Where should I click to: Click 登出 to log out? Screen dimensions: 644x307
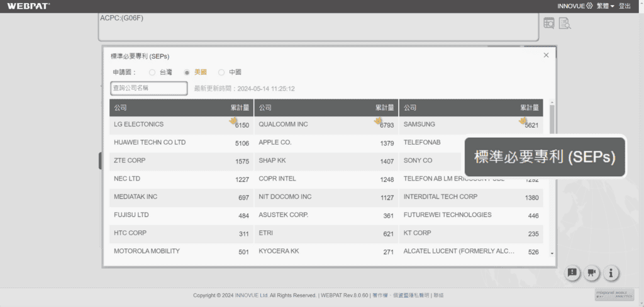[x=625, y=6]
